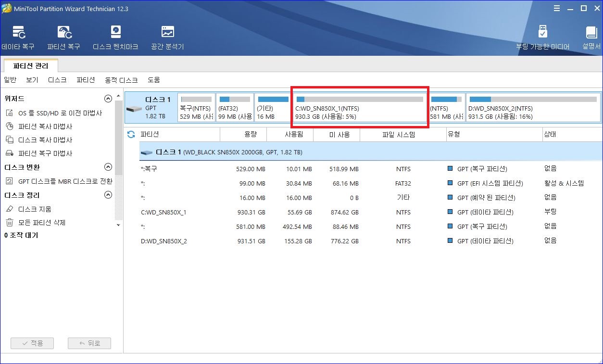Sort by 유형 column header
Viewport: 603px width, 364px height.
494,135
